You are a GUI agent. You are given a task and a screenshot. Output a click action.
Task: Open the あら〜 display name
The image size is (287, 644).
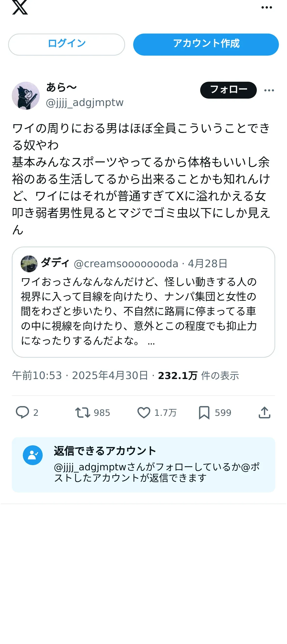tap(62, 88)
